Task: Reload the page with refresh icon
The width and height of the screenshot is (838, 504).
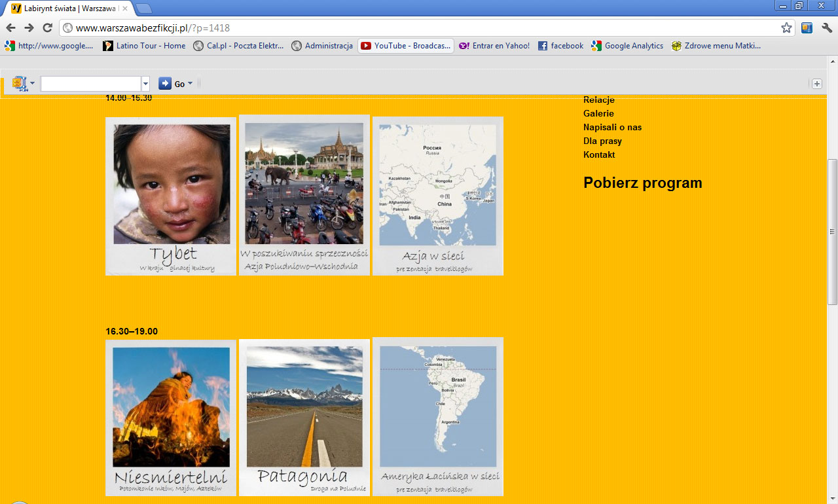Action: tap(47, 27)
